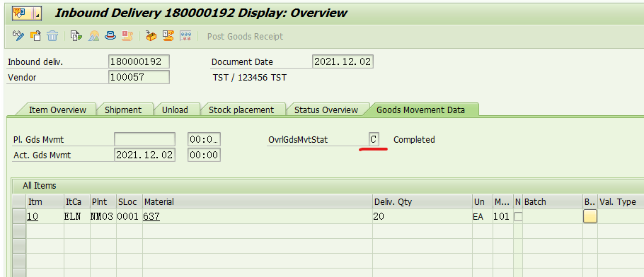Click the trash can Delete icon

[52, 36]
